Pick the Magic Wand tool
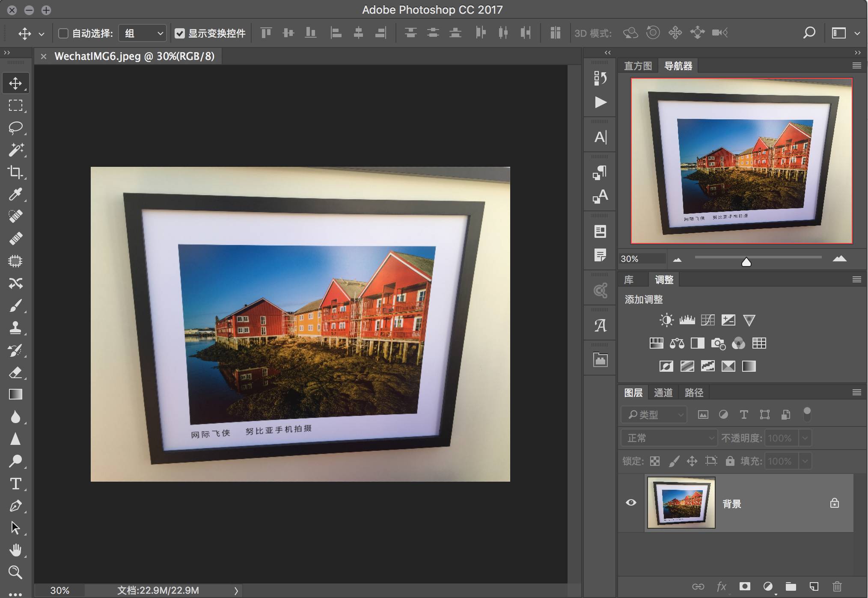The height and width of the screenshot is (598, 868). (15, 150)
